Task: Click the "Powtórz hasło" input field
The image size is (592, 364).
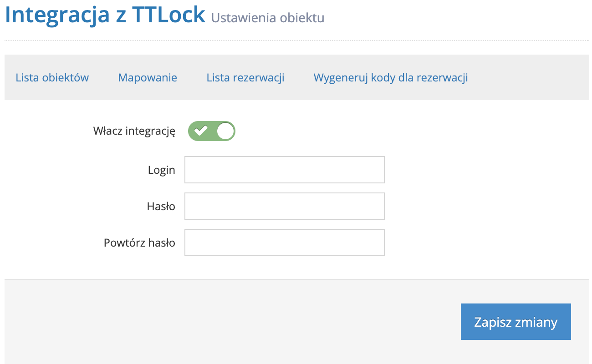Action: [284, 242]
